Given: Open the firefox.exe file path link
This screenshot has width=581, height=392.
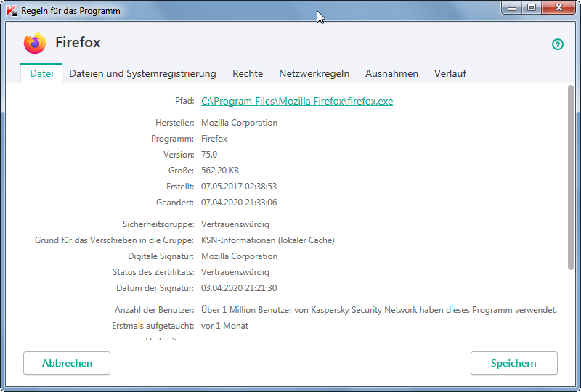Looking at the screenshot, I should pos(297,101).
